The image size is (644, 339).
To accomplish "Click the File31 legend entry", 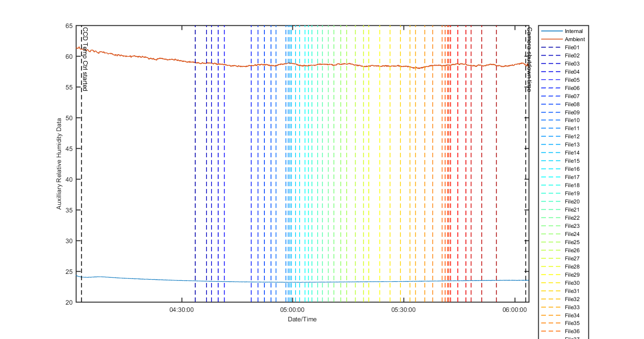I will (x=561, y=291).
